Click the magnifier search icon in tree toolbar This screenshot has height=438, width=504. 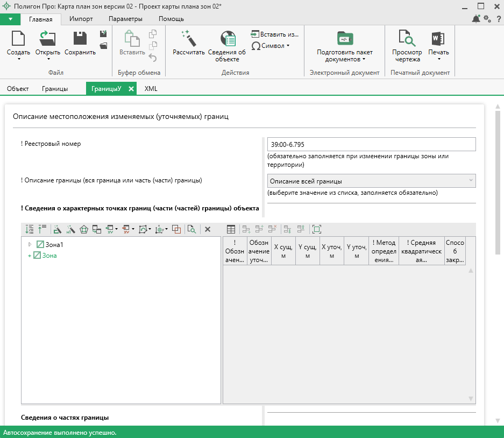click(x=191, y=229)
